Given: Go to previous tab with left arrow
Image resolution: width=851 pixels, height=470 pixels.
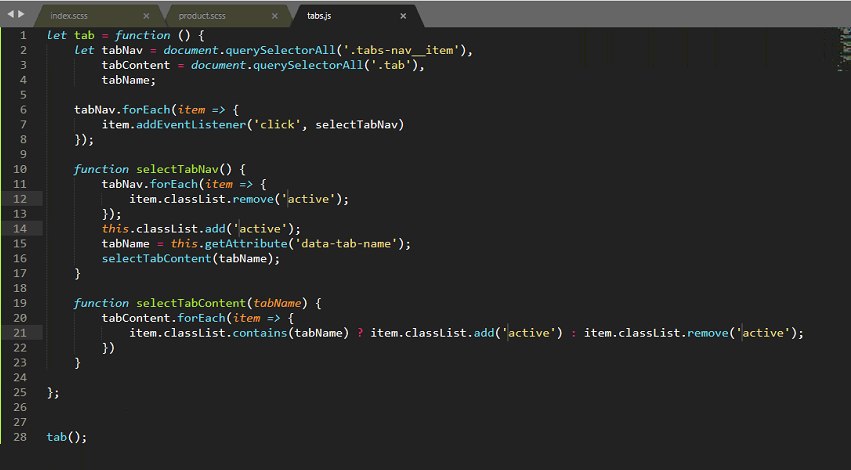Looking at the screenshot, I should 10,14.
